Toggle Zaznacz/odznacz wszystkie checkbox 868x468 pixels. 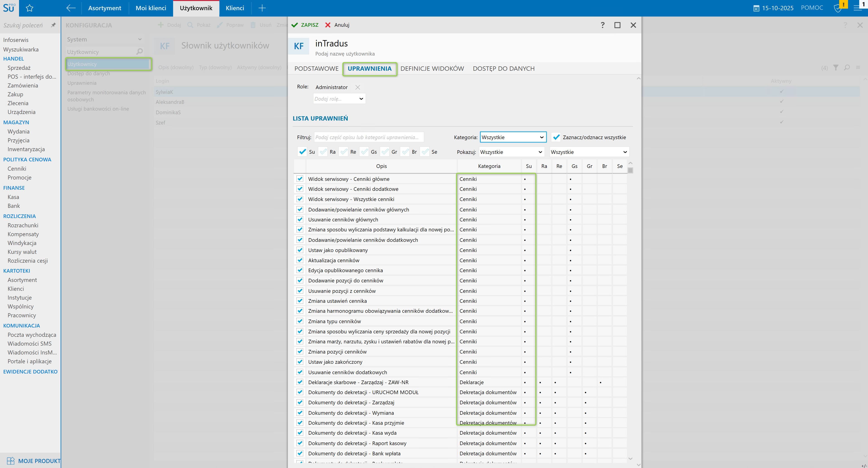click(556, 137)
